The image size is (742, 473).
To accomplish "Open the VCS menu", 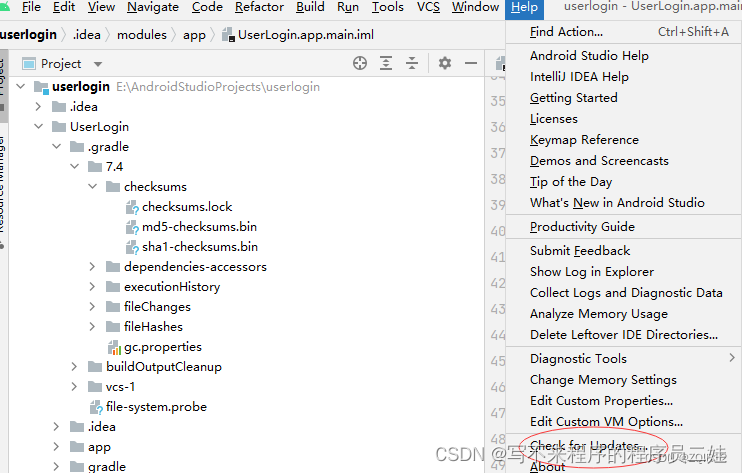I will pos(428,7).
